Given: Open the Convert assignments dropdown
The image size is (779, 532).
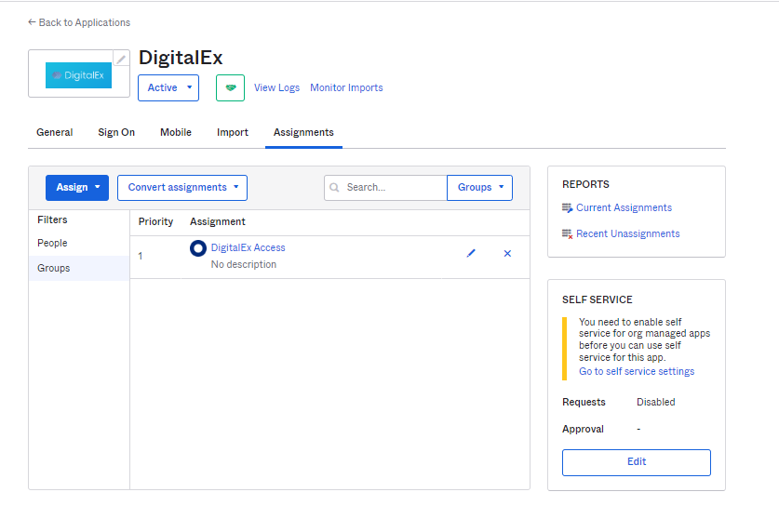Looking at the screenshot, I should 182,188.
